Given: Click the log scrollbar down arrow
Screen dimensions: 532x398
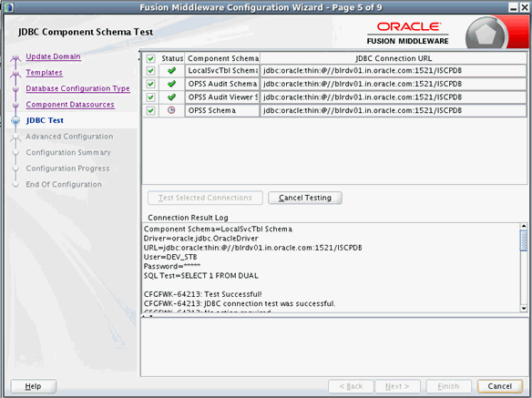Looking at the screenshot, I should tap(524, 309).
